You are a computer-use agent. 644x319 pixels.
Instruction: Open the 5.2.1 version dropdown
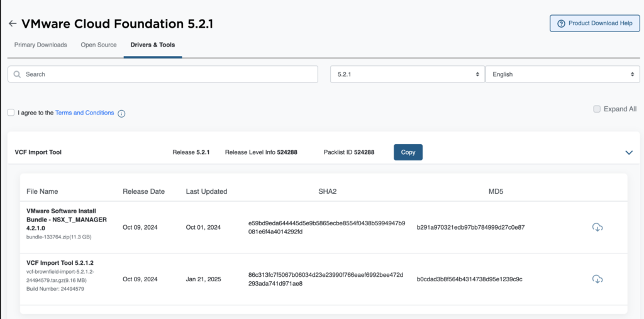click(407, 74)
